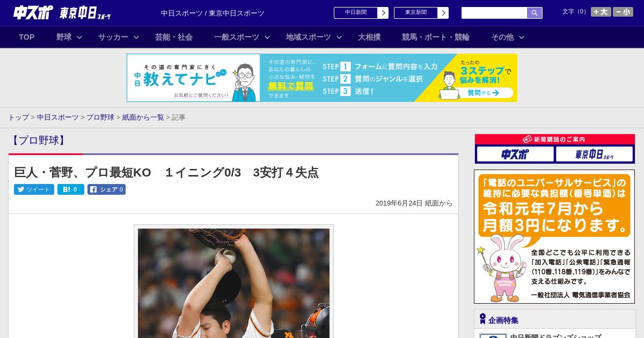Open the 一般スポーツ menu
Image resolution: width=644 pixels, height=338 pixels.
pyautogui.click(x=237, y=37)
